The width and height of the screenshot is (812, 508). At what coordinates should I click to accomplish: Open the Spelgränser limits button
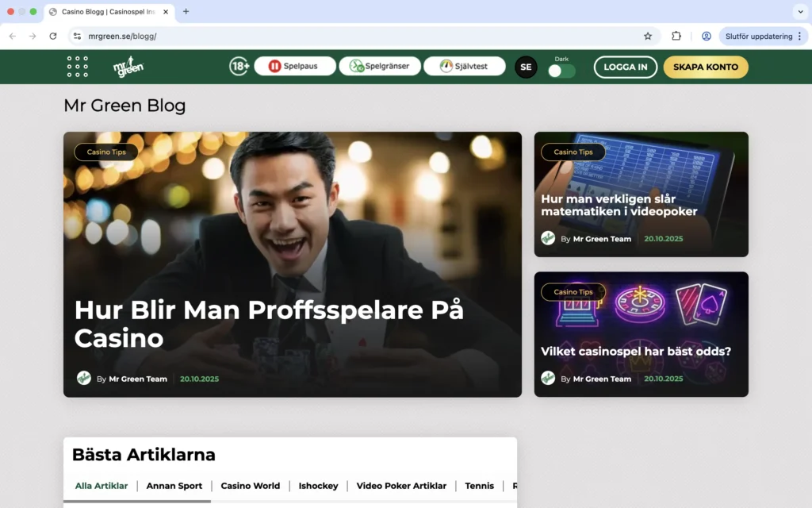[x=380, y=67]
